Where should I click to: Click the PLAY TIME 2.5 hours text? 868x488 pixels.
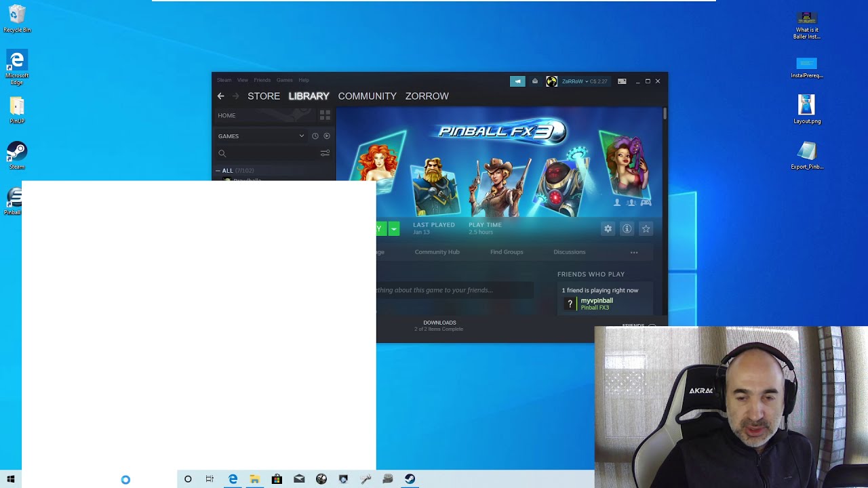coord(485,228)
